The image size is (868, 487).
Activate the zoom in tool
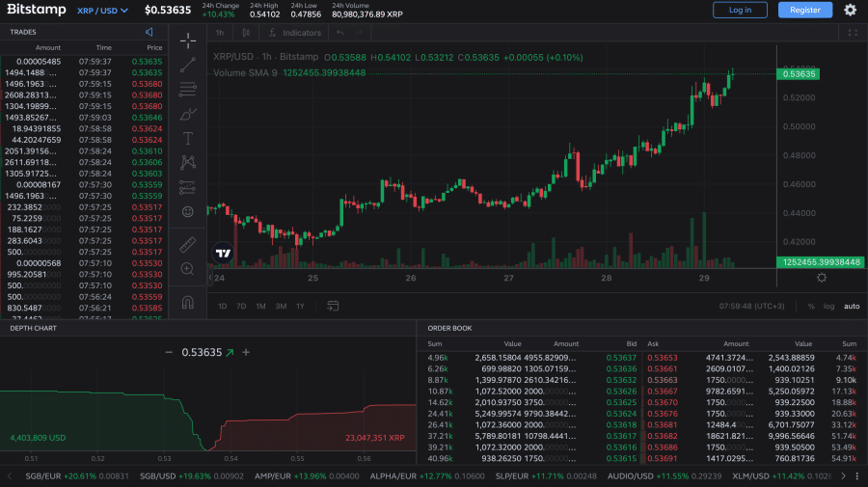click(188, 269)
